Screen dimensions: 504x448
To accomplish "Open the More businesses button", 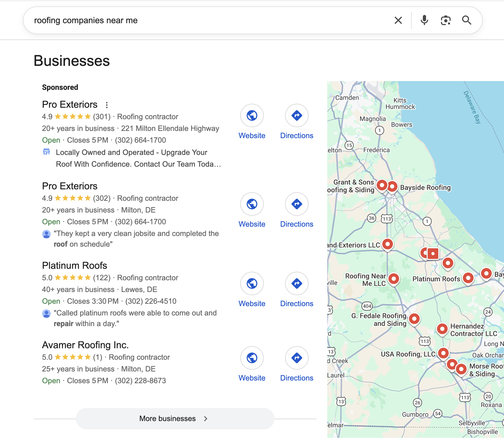I will point(175,419).
